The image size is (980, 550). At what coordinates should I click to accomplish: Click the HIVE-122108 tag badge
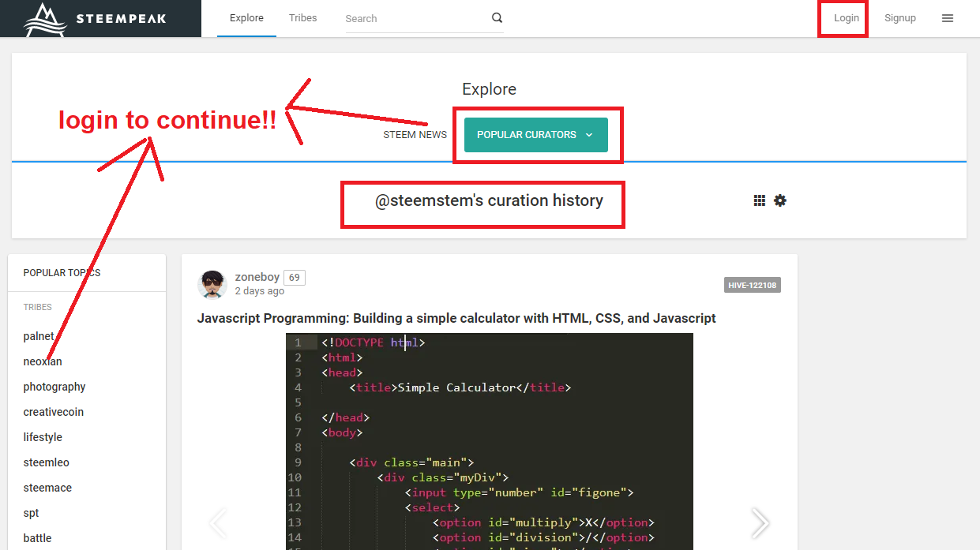point(752,285)
